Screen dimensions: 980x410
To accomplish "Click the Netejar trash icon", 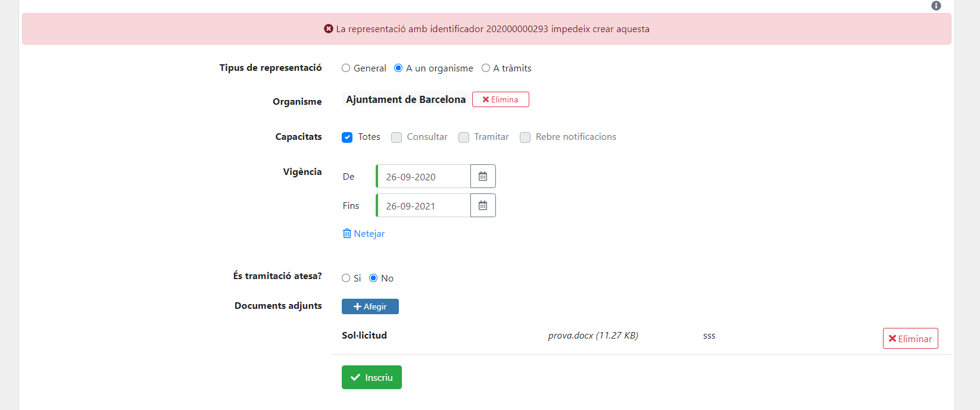I will (x=347, y=233).
